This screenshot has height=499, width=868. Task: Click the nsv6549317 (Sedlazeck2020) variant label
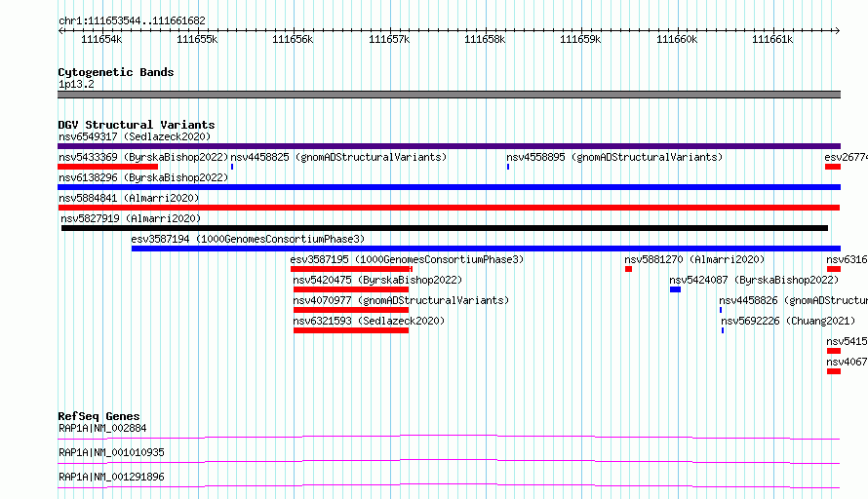coord(135,136)
